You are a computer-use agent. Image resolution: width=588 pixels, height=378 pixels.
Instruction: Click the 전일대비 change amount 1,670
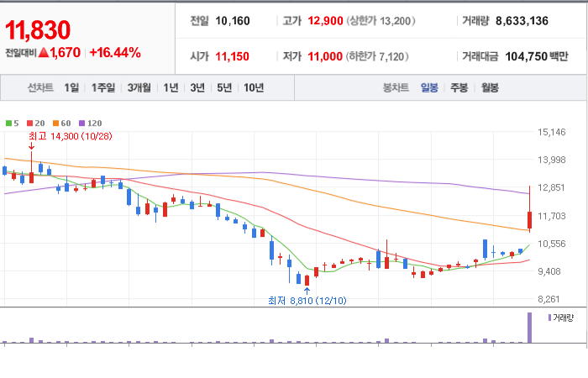coord(66,52)
